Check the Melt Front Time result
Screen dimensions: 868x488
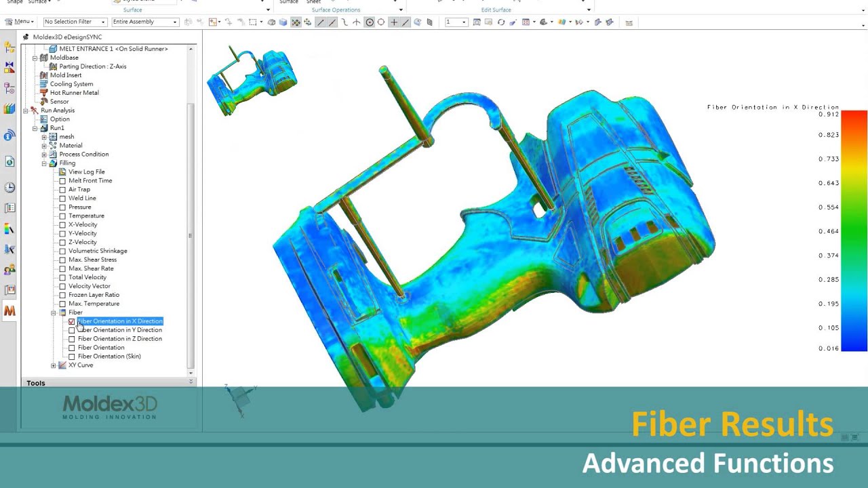pyautogui.click(x=62, y=181)
